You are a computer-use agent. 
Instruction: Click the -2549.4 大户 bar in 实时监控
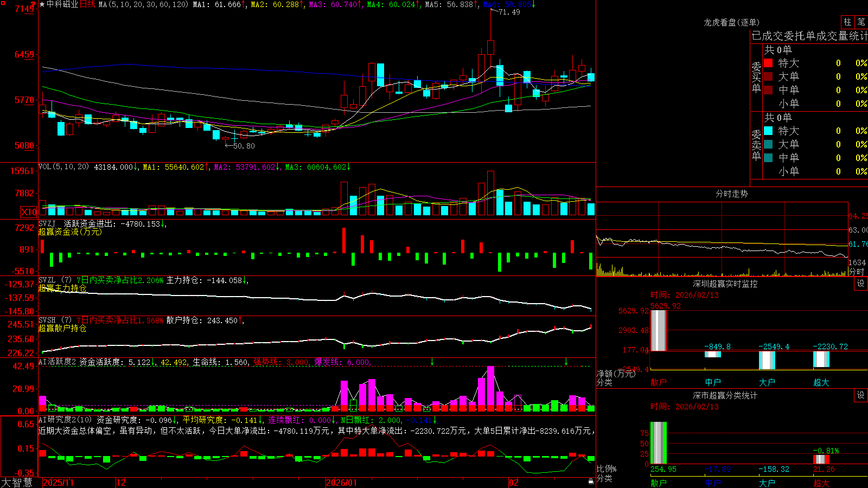click(x=767, y=360)
